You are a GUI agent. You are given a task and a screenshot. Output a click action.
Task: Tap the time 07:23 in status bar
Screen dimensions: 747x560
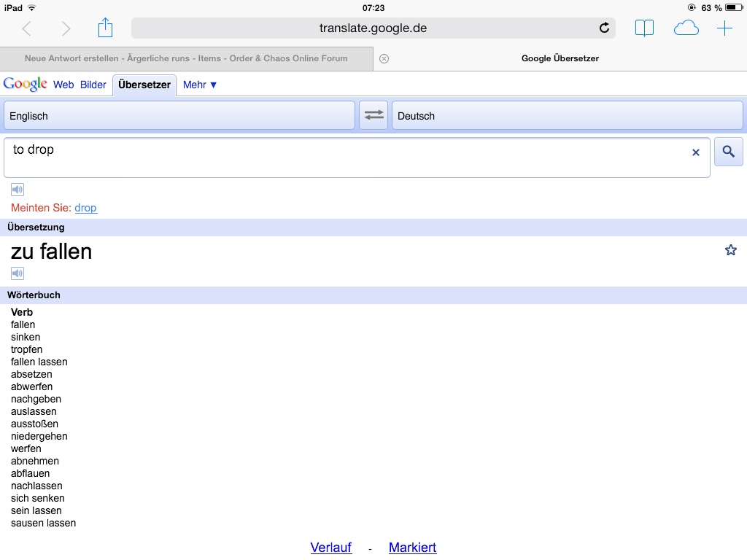click(373, 7)
